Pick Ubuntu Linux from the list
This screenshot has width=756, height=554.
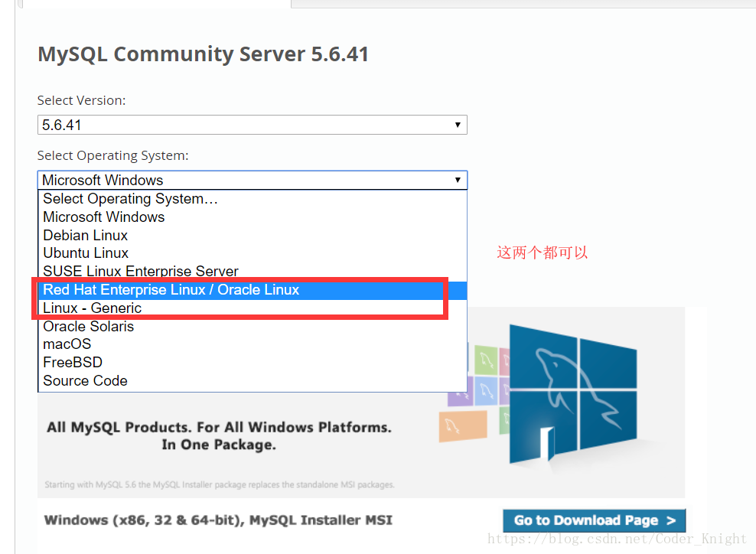[x=253, y=253]
